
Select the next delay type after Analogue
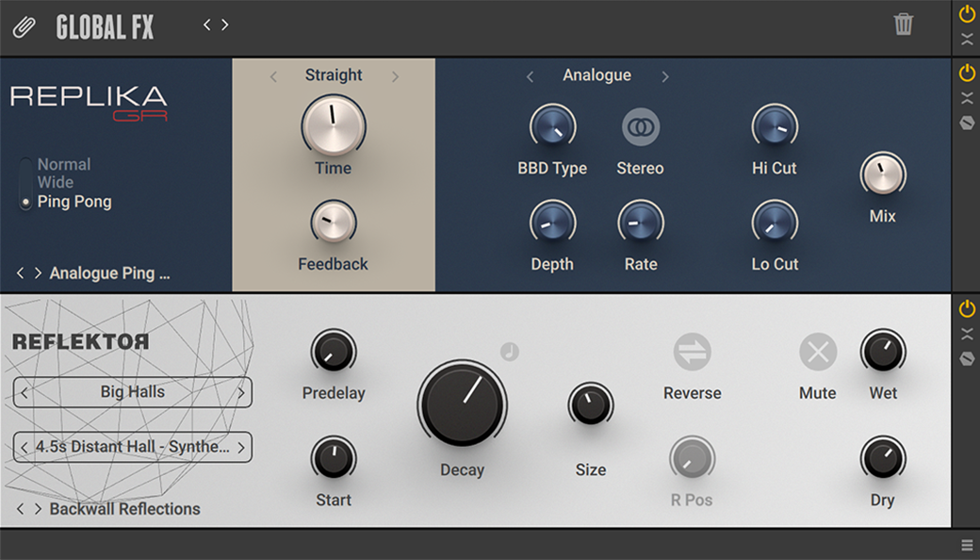(x=665, y=77)
